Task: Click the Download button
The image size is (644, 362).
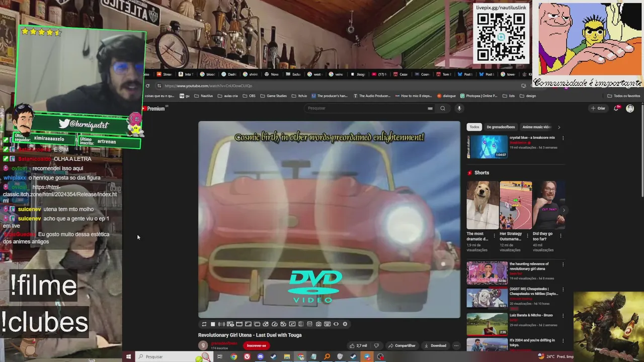Action: (x=435, y=345)
